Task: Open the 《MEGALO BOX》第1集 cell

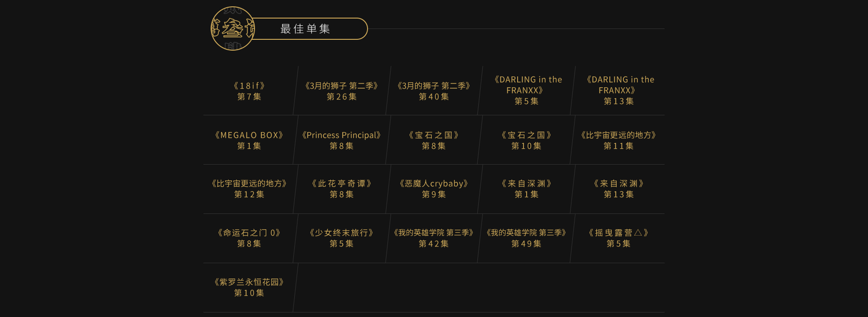Action: [x=249, y=140]
